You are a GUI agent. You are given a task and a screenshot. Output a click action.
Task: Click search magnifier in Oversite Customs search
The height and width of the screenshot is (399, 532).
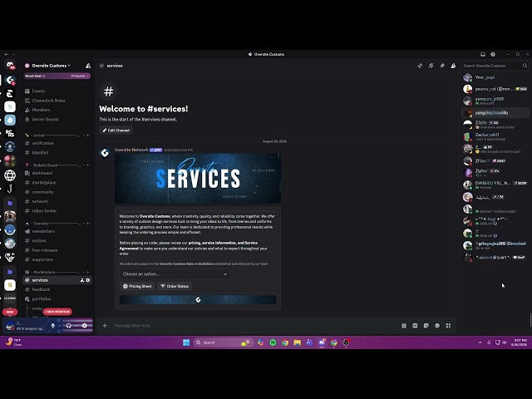pos(525,66)
